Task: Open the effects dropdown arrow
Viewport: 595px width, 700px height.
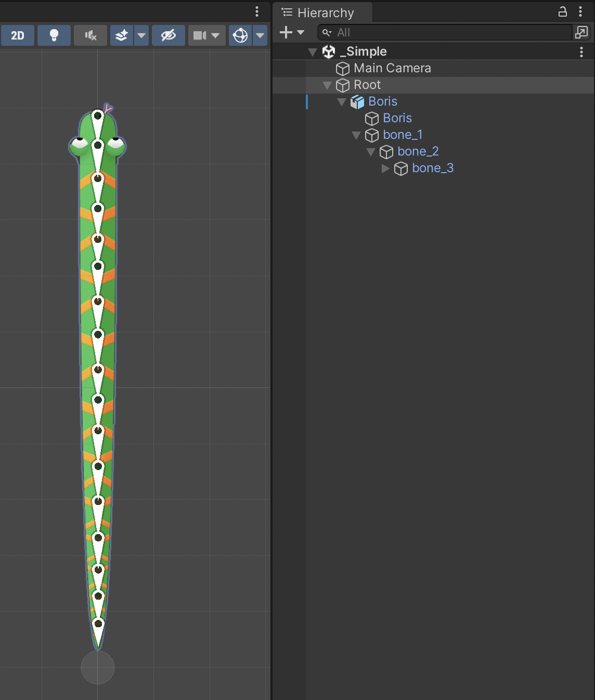Action: click(x=141, y=35)
